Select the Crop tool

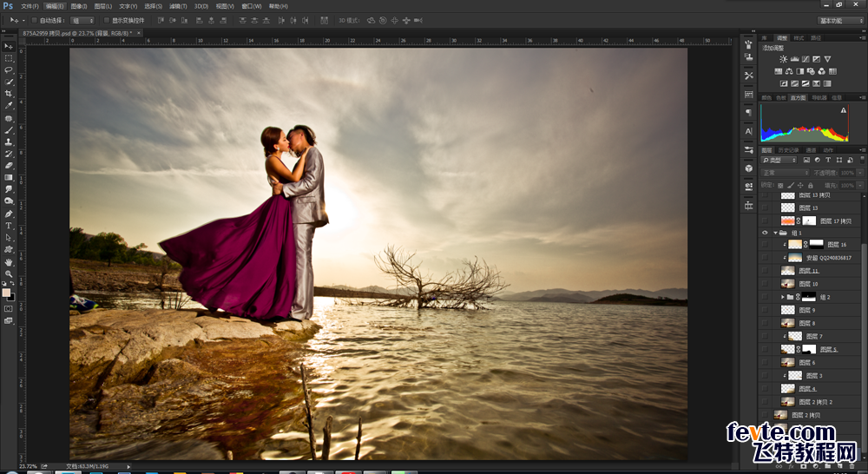[9, 94]
